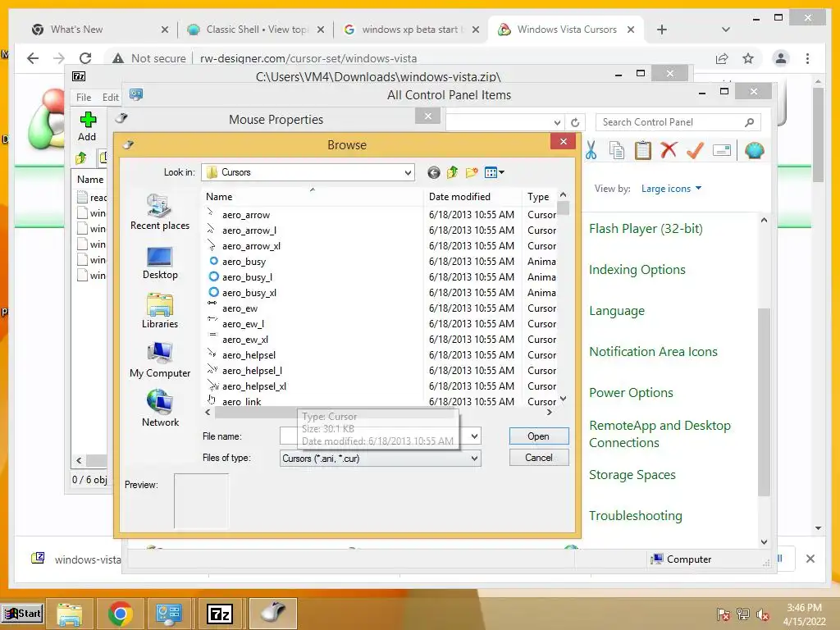The width and height of the screenshot is (840, 630).
Task: Open View menu icon in Browse dialog
Action: pyautogui.click(x=494, y=172)
